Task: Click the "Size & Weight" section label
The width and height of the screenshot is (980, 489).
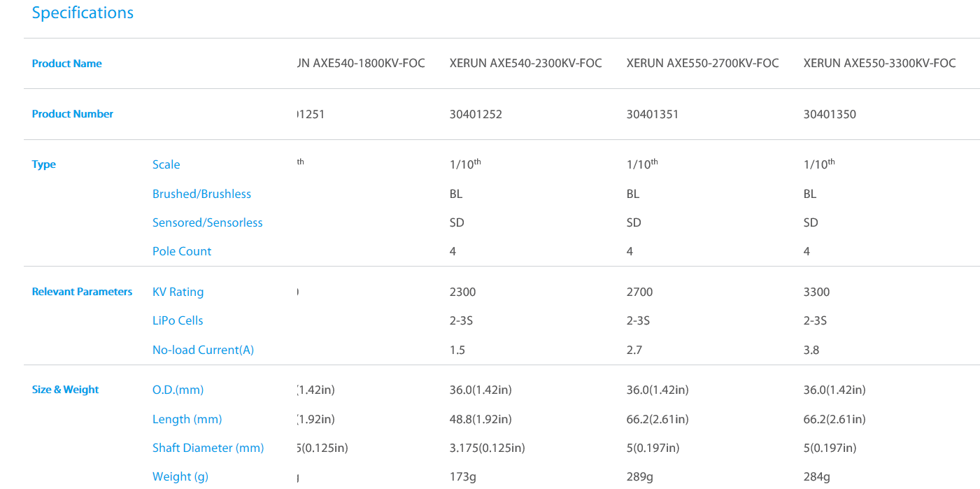Action: click(66, 390)
